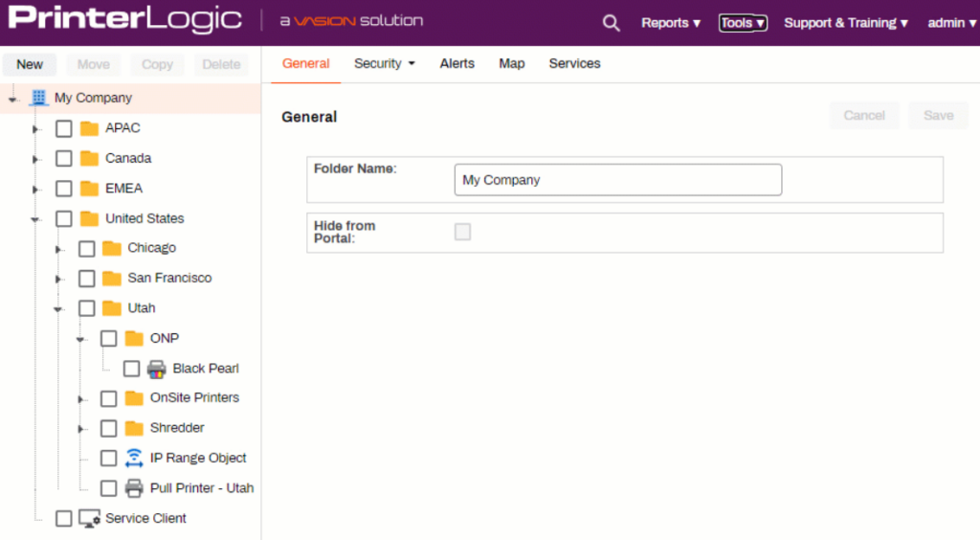Click the Chicago folder icon
This screenshot has width=980, height=540.
click(x=112, y=248)
